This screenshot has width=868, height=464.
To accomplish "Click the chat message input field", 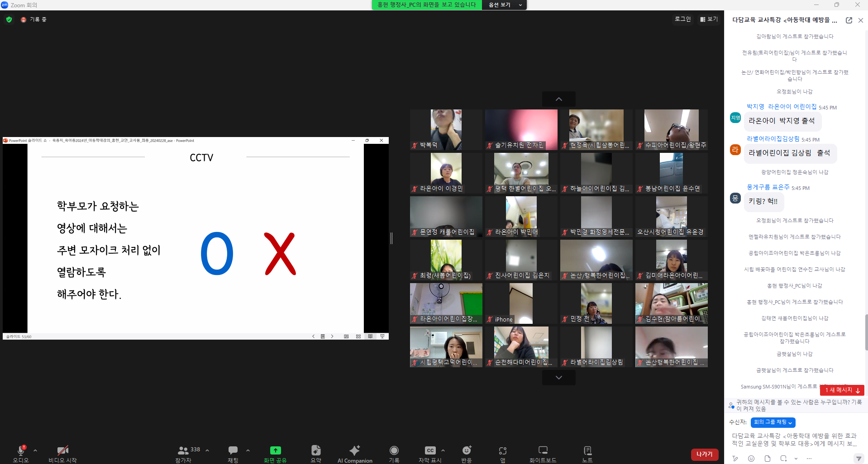I will click(x=794, y=440).
